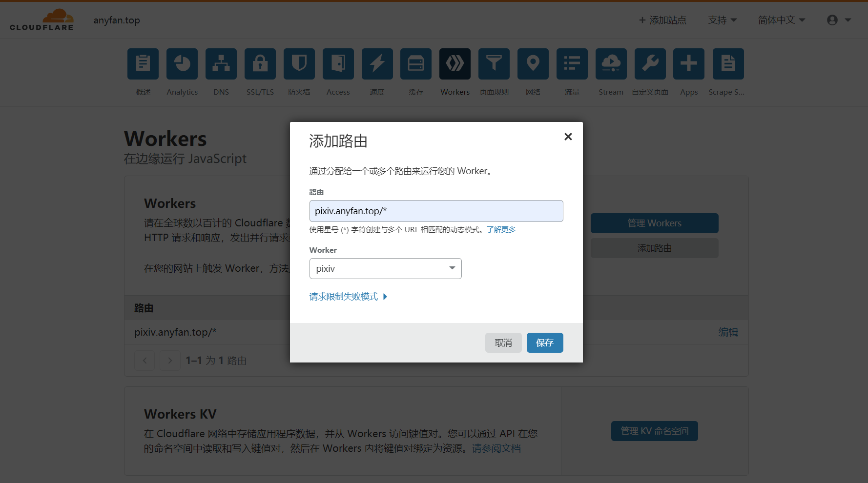Open the Caching (缓存) icon
Image resolution: width=868 pixels, height=483 pixels.
[416, 64]
